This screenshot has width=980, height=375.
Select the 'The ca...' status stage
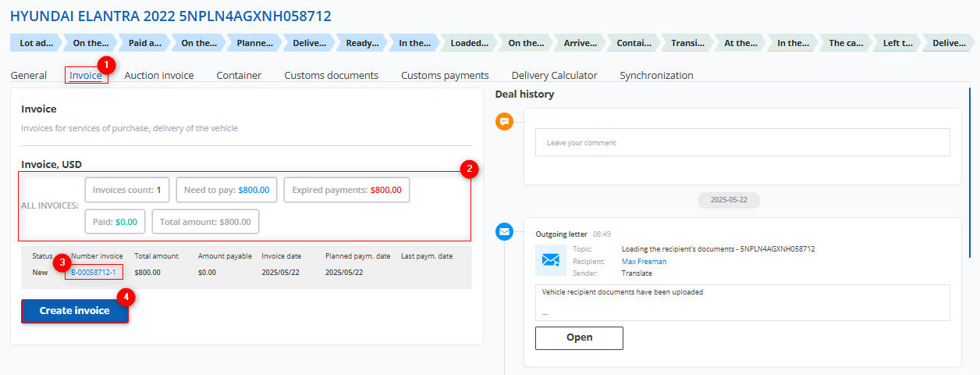[x=846, y=44]
